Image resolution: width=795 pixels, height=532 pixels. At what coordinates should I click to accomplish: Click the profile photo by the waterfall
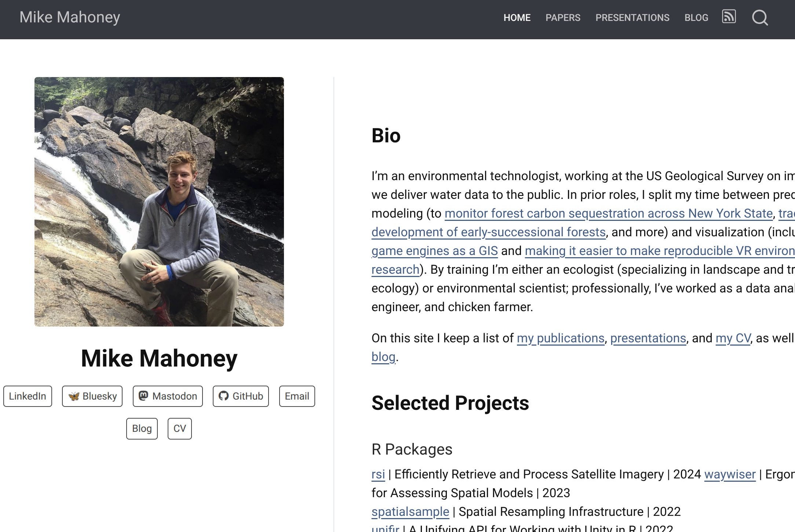pos(159,201)
